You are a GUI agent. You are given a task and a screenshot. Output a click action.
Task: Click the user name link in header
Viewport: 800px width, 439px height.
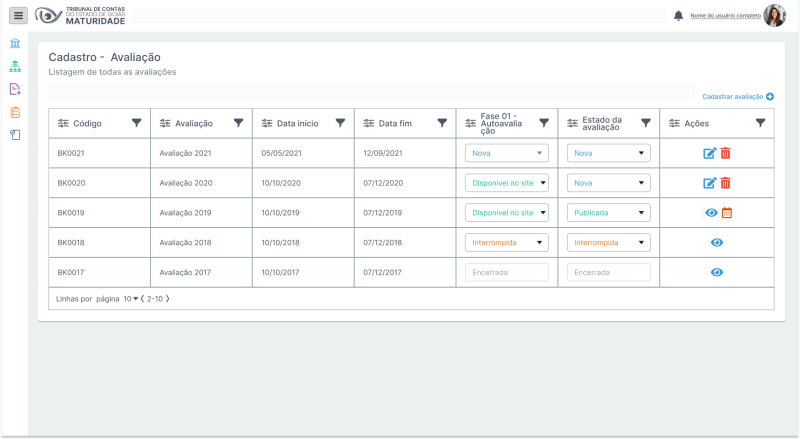(725, 16)
